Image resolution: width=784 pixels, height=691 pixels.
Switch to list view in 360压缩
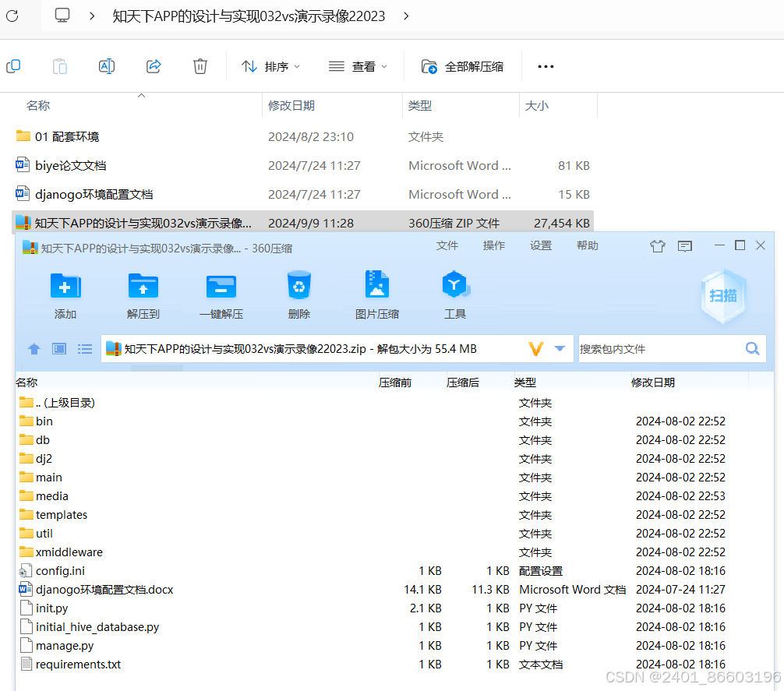[x=84, y=348]
